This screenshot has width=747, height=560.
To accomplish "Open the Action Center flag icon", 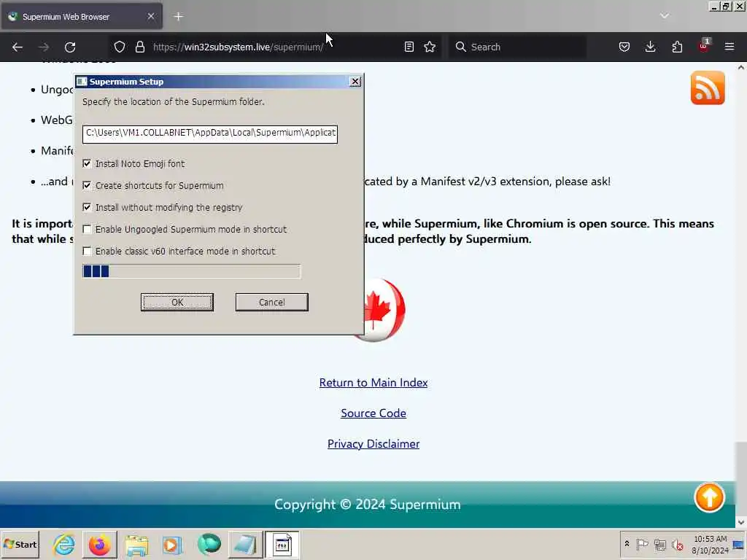I will click(642, 544).
